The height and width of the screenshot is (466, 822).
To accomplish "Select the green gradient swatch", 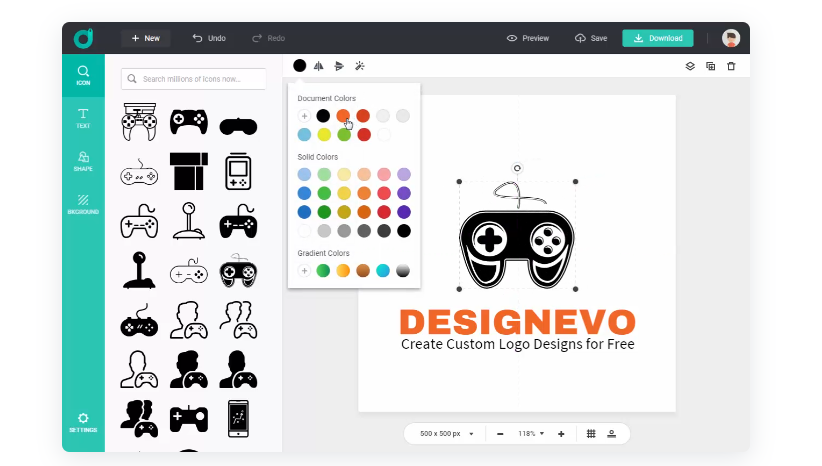I will tap(323, 270).
